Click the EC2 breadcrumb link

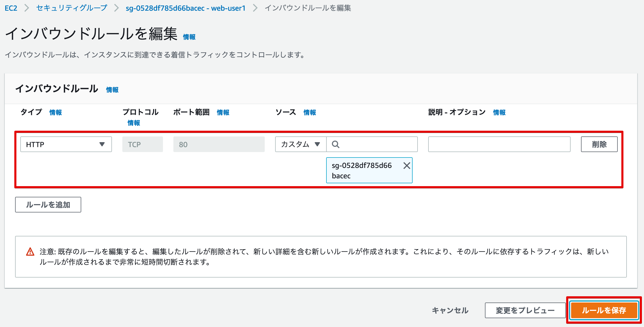pyautogui.click(x=11, y=8)
